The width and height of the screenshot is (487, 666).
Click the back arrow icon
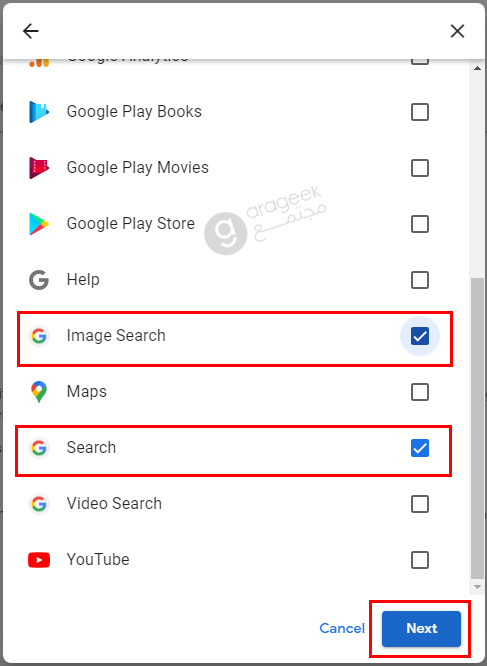click(x=31, y=31)
